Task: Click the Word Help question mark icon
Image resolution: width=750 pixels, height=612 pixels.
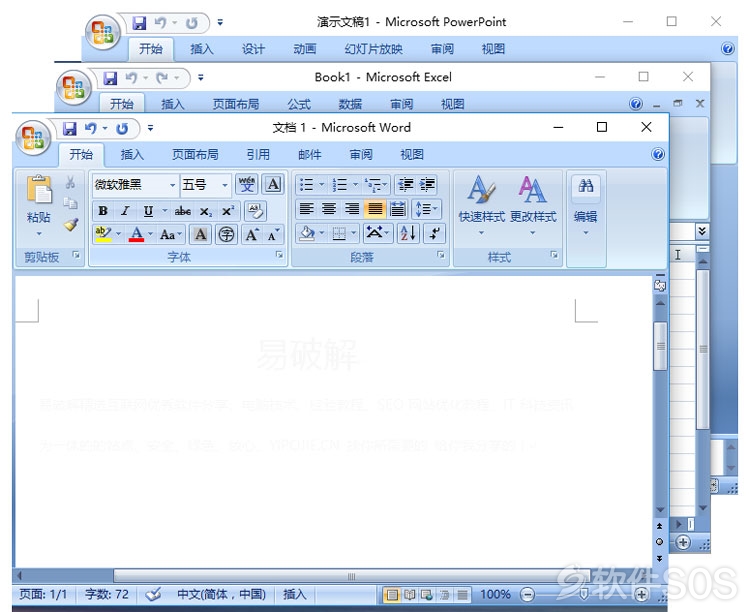Action: point(658,154)
